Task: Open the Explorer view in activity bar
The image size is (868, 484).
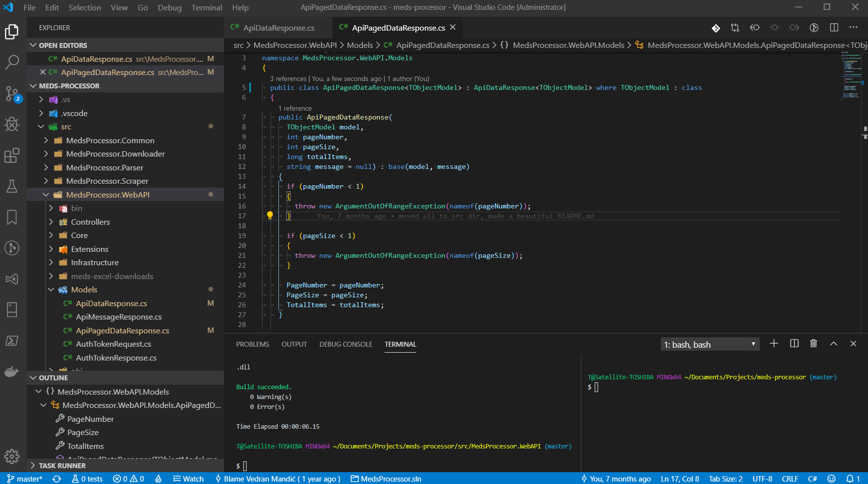Action: click(x=12, y=32)
